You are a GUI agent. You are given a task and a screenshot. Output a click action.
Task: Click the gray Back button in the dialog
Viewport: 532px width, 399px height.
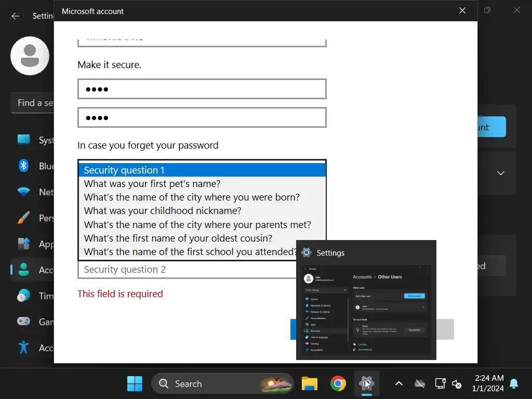pos(445,329)
